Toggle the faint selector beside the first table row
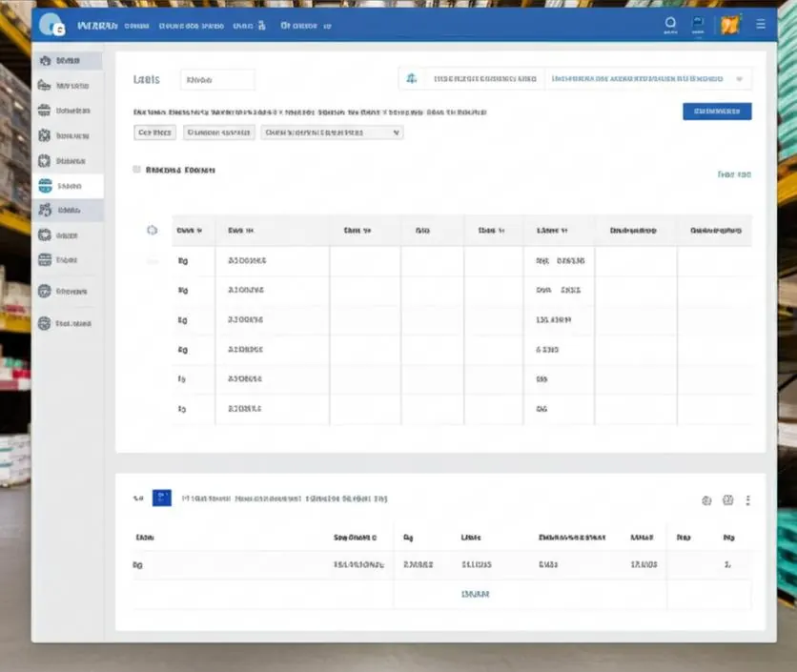This screenshot has height=672, width=797. pos(152,261)
